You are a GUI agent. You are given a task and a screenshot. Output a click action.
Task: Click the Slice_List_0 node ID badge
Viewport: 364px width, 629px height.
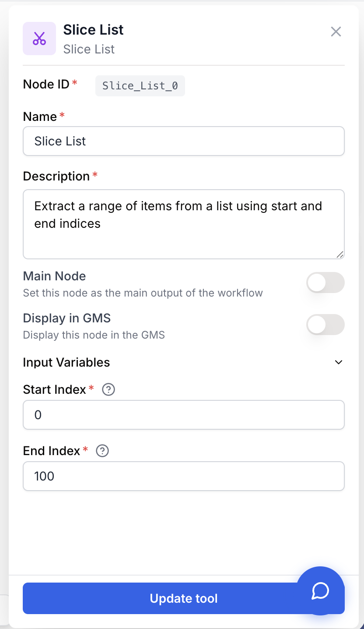(140, 86)
